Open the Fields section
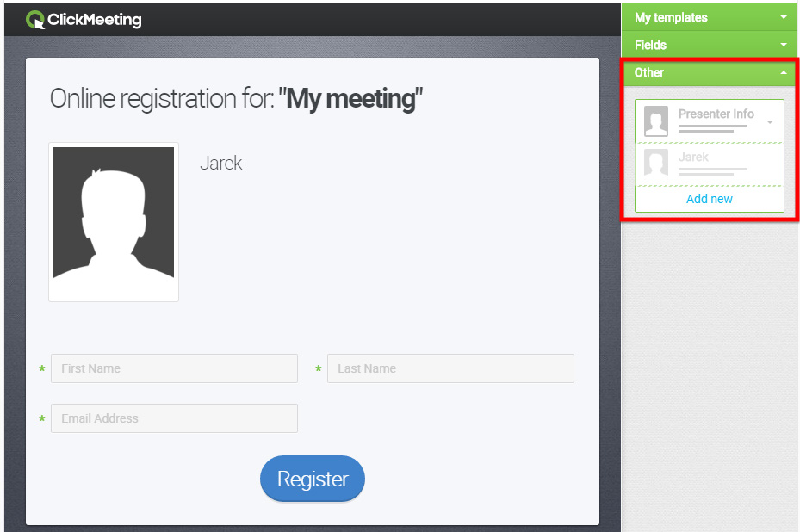 pos(710,45)
